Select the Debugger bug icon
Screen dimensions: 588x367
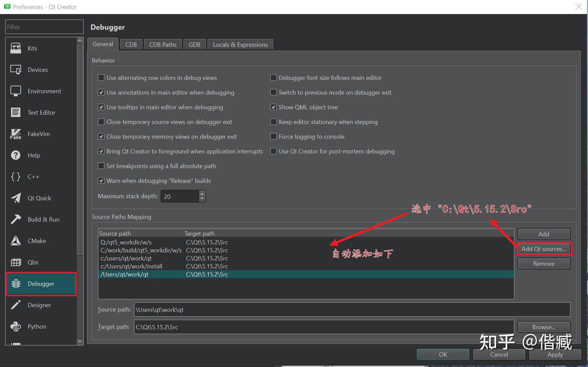(x=16, y=284)
